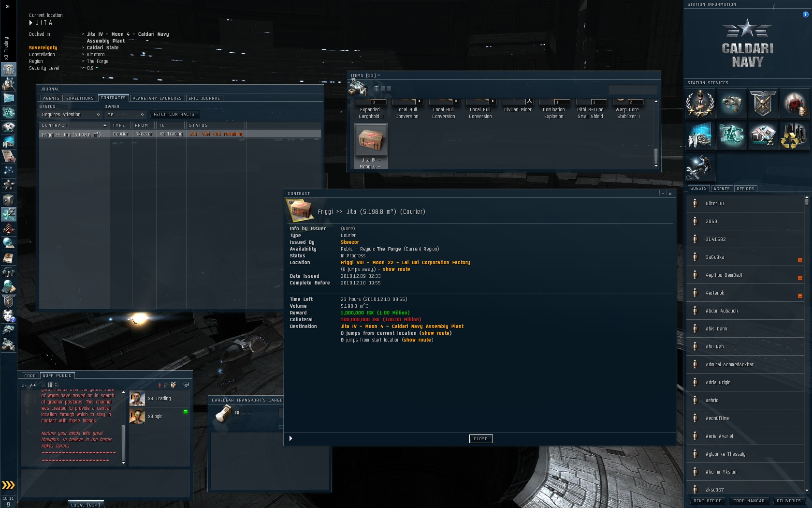Screen dimensions: 812x508
Task: Open the Assets box icon in sidebar
Action: click(8, 200)
